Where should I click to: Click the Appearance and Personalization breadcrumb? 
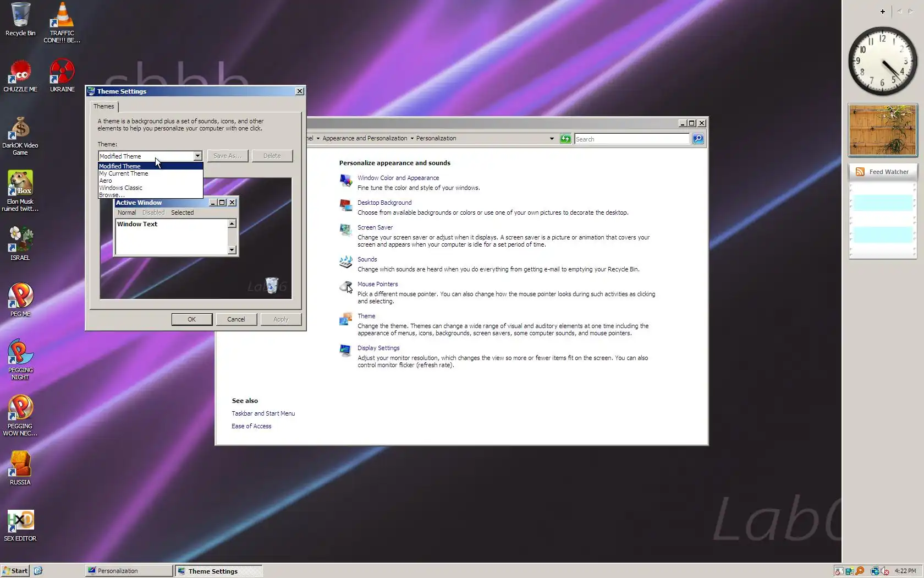(365, 139)
